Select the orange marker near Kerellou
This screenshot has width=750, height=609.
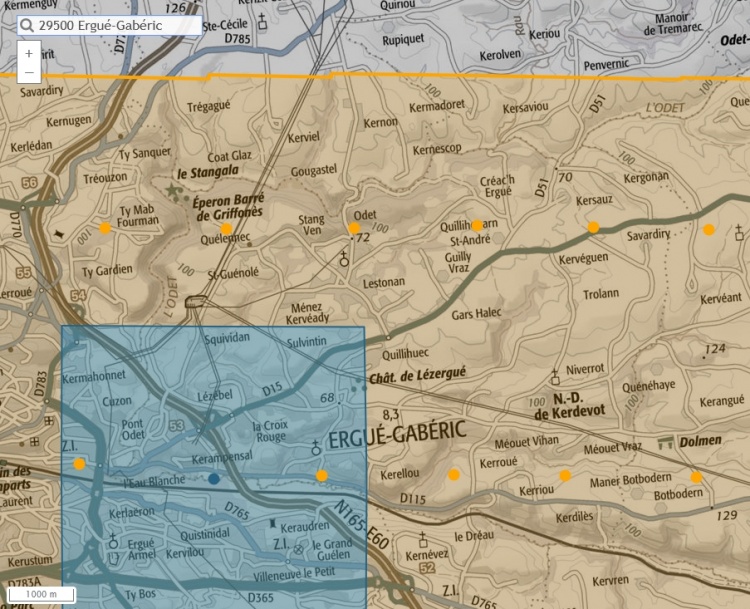coord(454,474)
